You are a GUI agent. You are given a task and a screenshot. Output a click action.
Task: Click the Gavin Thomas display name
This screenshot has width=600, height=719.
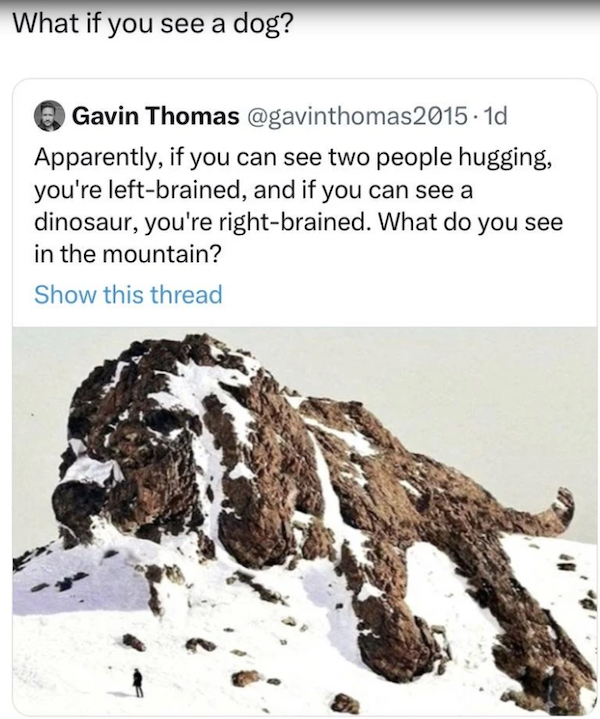tap(156, 116)
